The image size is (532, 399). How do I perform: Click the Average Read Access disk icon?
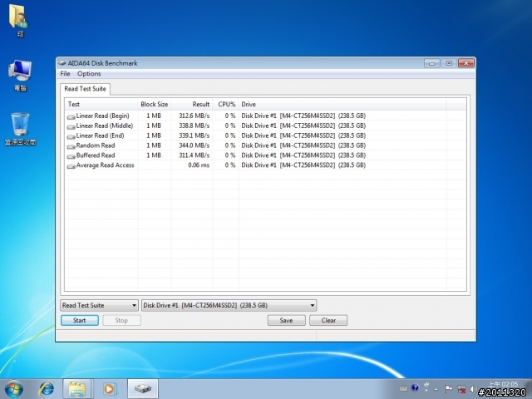[x=71, y=166]
